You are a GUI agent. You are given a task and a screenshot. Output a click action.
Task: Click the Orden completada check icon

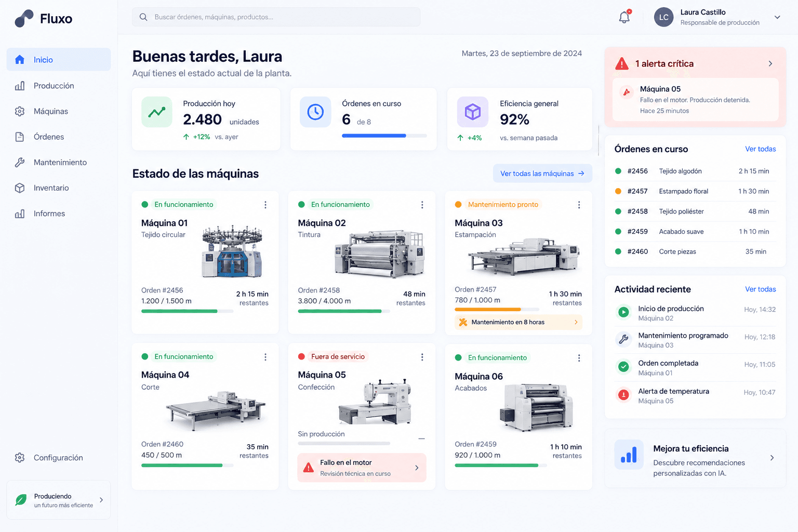click(623, 367)
